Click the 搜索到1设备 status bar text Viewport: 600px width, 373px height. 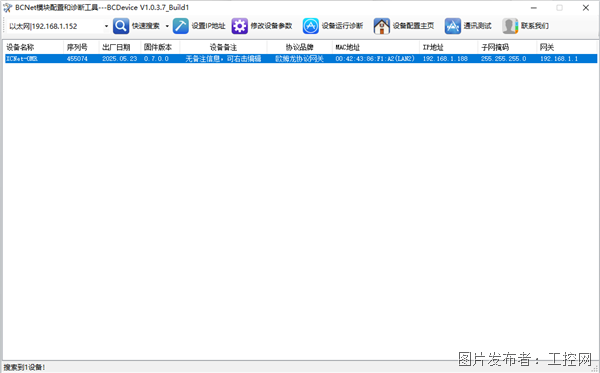point(24,367)
